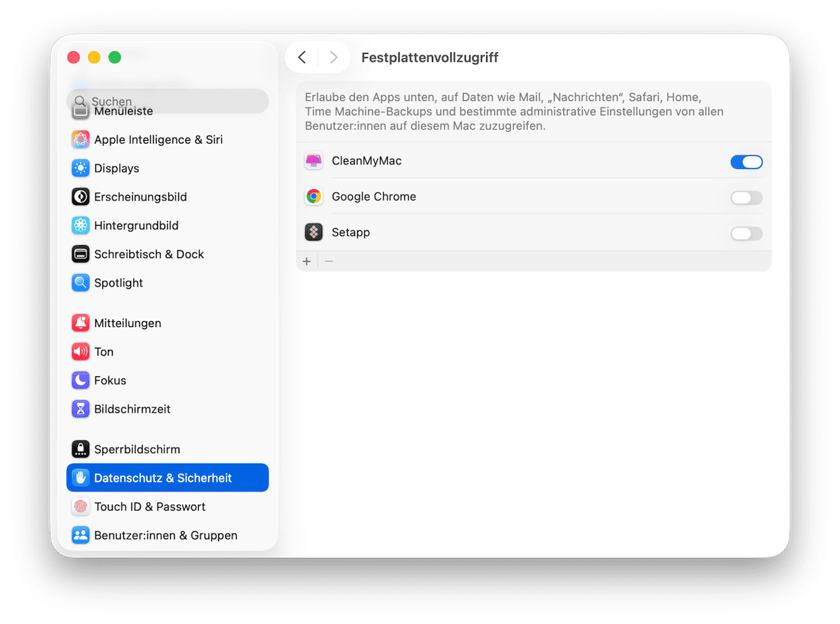This screenshot has height=624, width=840.
Task: Select the Touch ID fingerprint icon
Action: pyautogui.click(x=81, y=507)
